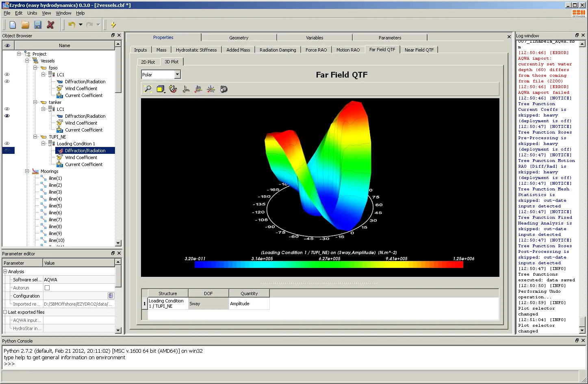Click the red X delete toolbar icon
This screenshot has width=588, height=384.
pos(50,25)
